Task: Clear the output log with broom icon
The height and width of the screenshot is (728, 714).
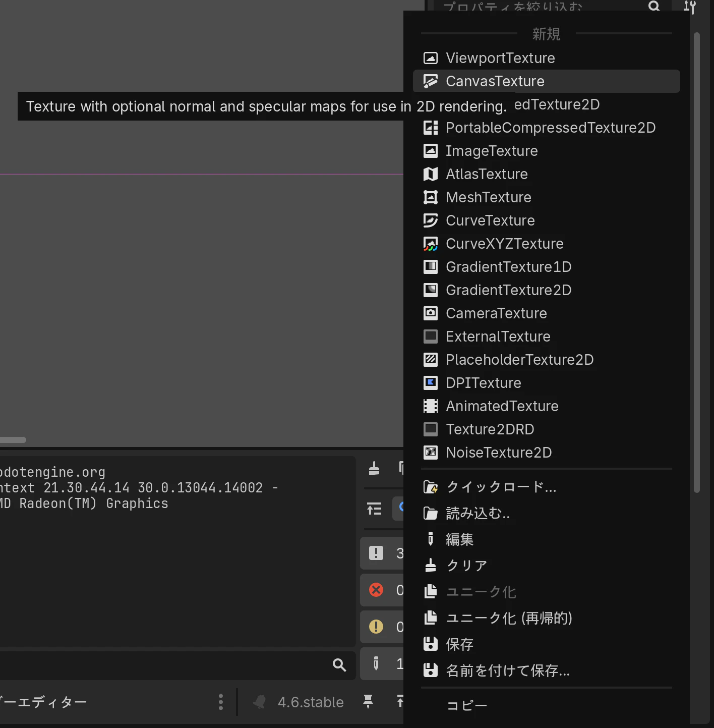Action: point(374,469)
